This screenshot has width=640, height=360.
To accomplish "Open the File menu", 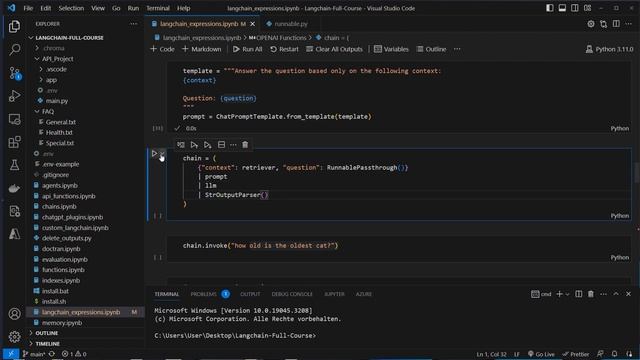I will point(28,8).
